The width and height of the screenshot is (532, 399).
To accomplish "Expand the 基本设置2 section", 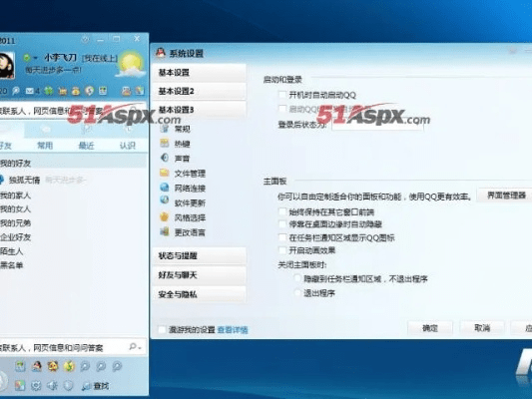I will (x=200, y=91).
